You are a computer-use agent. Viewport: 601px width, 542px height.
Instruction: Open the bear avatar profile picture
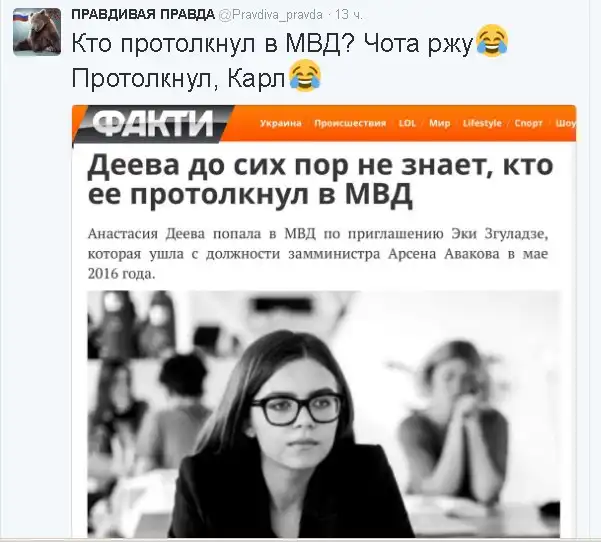[x=37, y=32]
